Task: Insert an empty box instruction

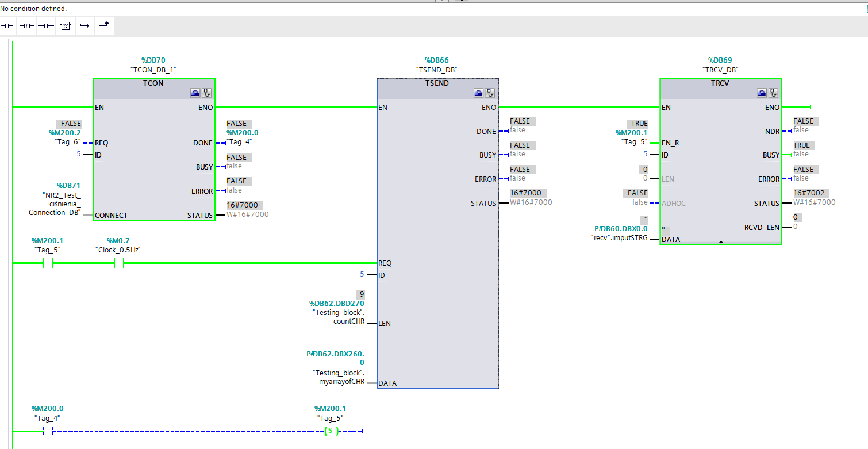Action: tap(66, 26)
